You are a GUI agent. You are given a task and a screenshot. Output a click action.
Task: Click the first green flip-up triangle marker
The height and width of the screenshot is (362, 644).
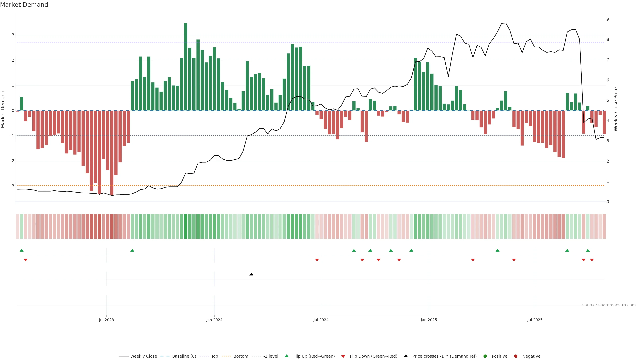tap(21, 250)
